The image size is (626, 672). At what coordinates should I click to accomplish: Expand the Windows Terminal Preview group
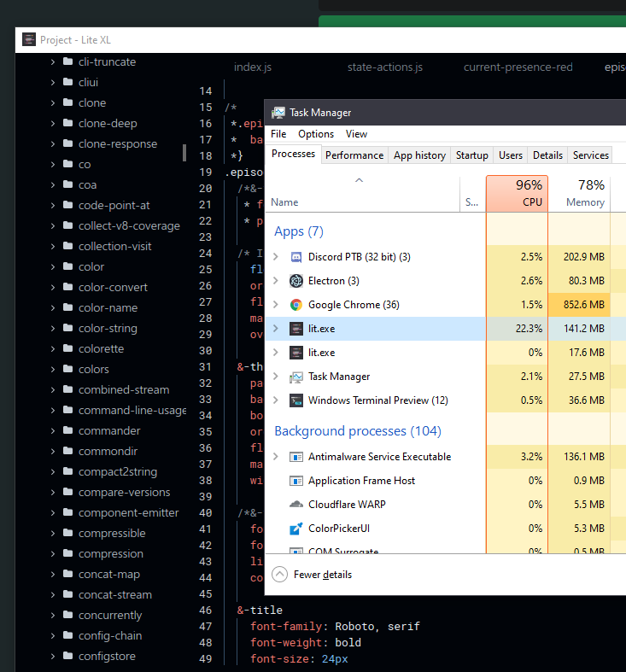(x=276, y=400)
